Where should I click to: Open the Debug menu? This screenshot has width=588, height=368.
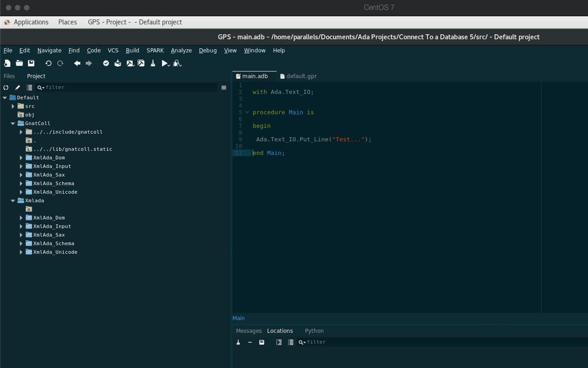(208, 51)
